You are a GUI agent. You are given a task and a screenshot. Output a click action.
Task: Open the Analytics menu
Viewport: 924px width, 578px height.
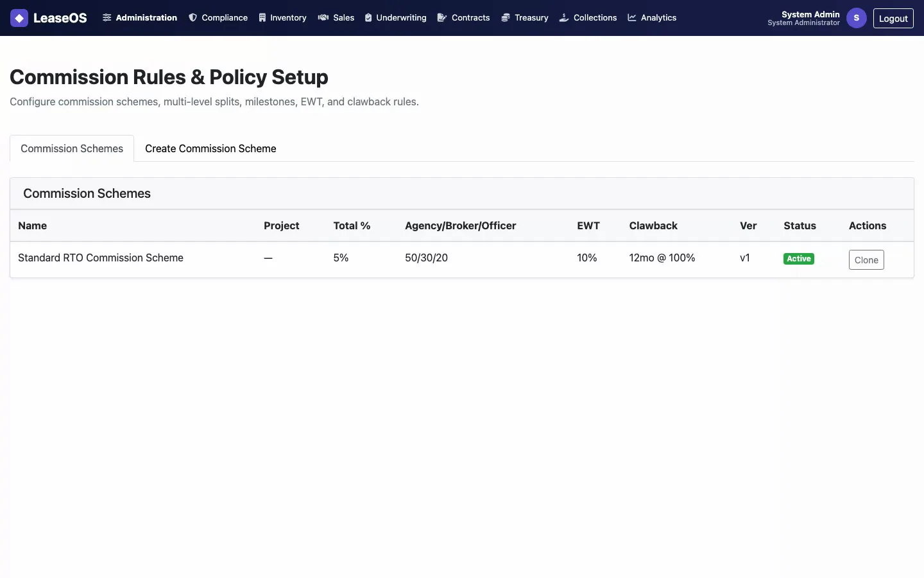[652, 18]
